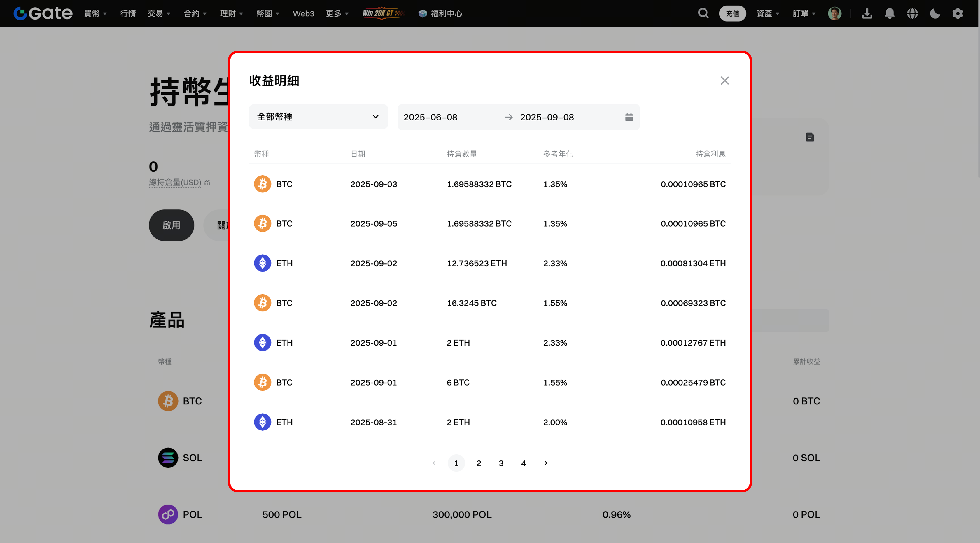This screenshot has width=980, height=543.
Task: Open the download app icon
Action: pos(867,13)
